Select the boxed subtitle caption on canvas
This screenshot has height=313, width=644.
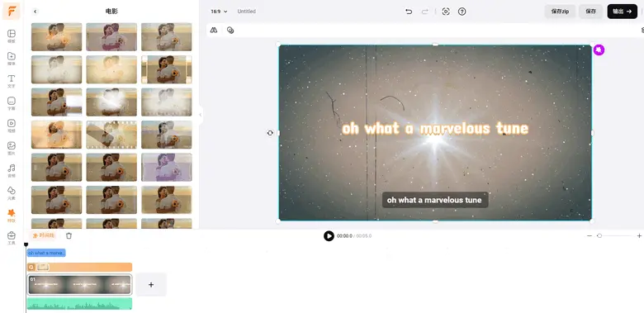435,200
